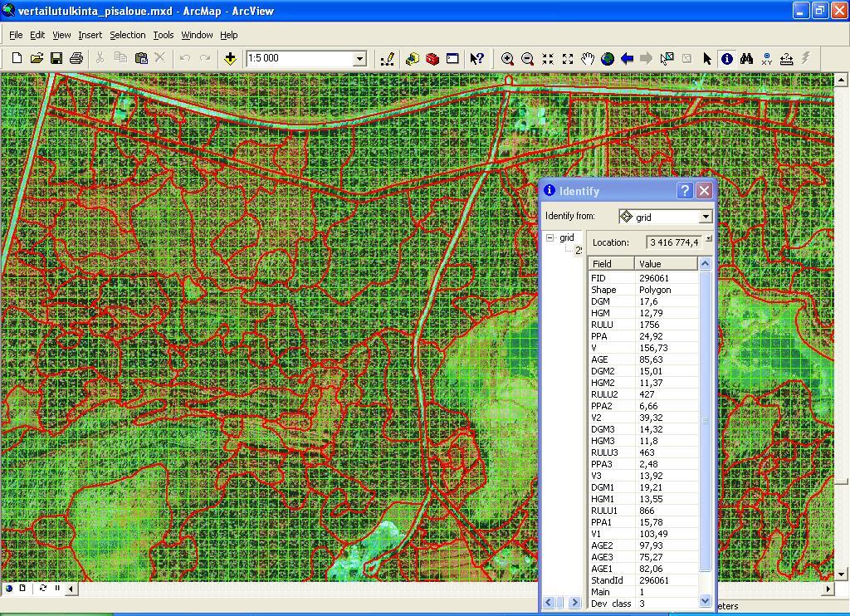Select the Zoom Out tool

click(527, 59)
